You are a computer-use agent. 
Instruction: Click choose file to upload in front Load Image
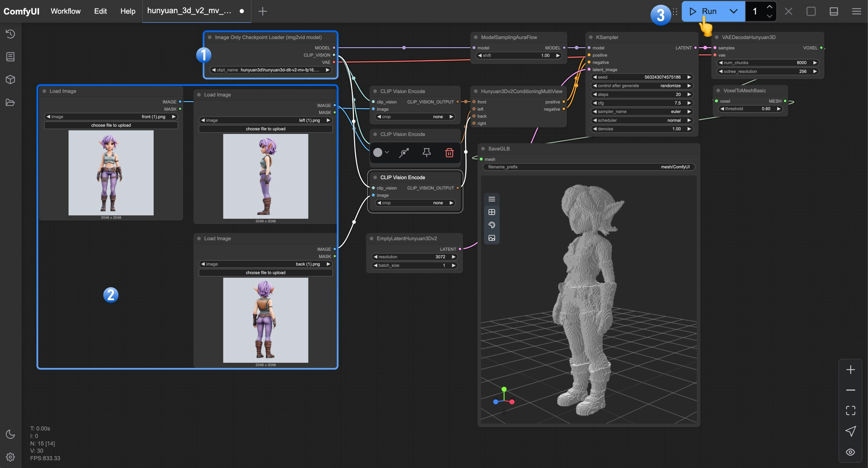pyautogui.click(x=111, y=125)
